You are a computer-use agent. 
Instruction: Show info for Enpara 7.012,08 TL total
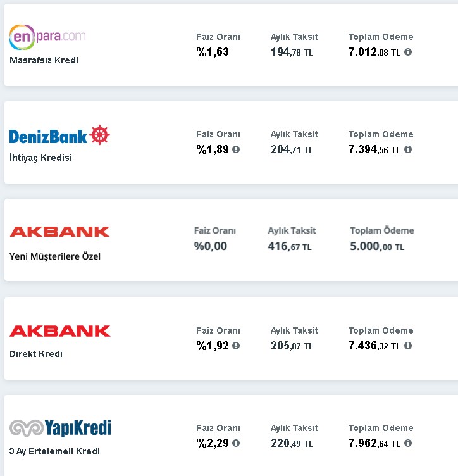click(408, 52)
